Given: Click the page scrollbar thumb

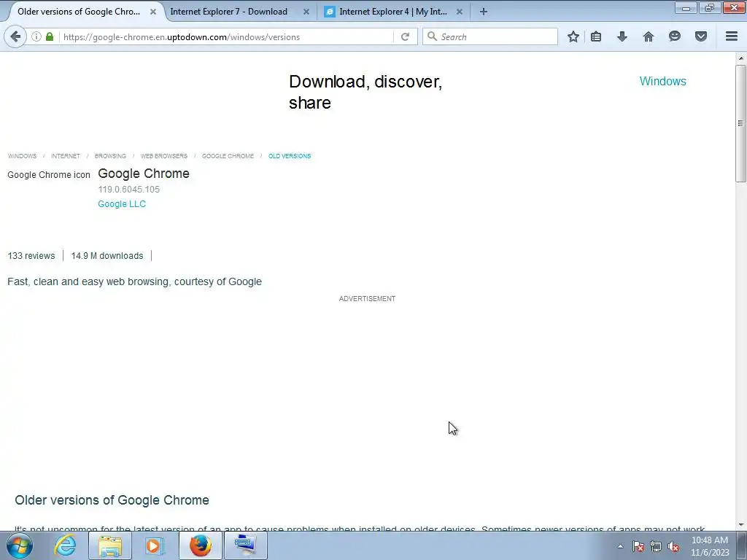Looking at the screenshot, I should pyautogui.click(x=740, y=122).
